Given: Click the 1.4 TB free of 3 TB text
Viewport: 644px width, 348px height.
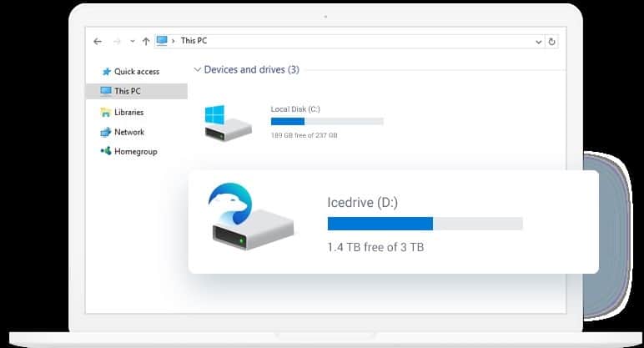Looking at the screenshot, I should coord(375,247).
